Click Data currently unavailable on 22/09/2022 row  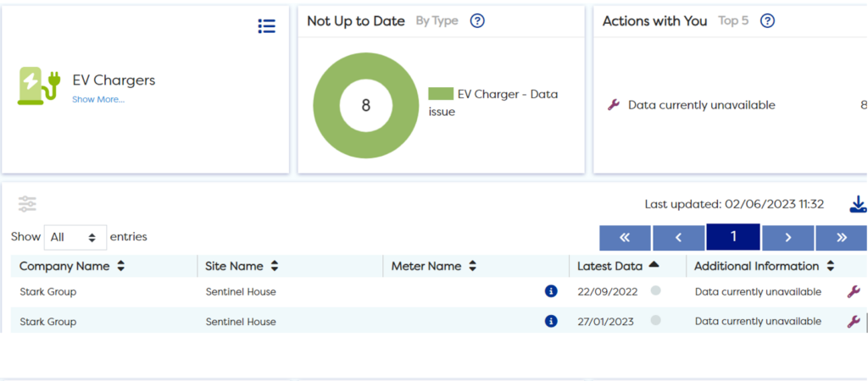[x=759, y=291]
